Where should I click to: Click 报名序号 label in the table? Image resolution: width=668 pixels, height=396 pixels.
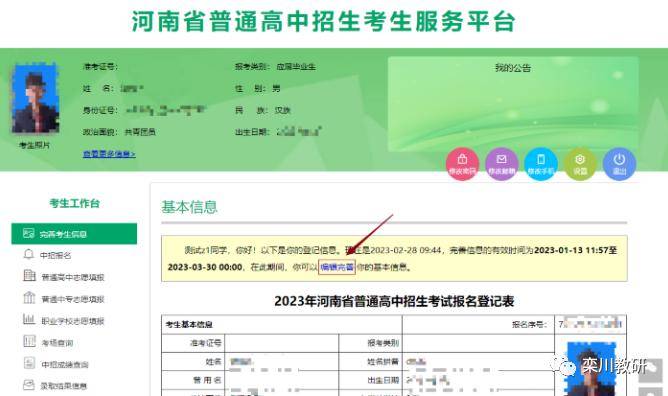[530, 324]
